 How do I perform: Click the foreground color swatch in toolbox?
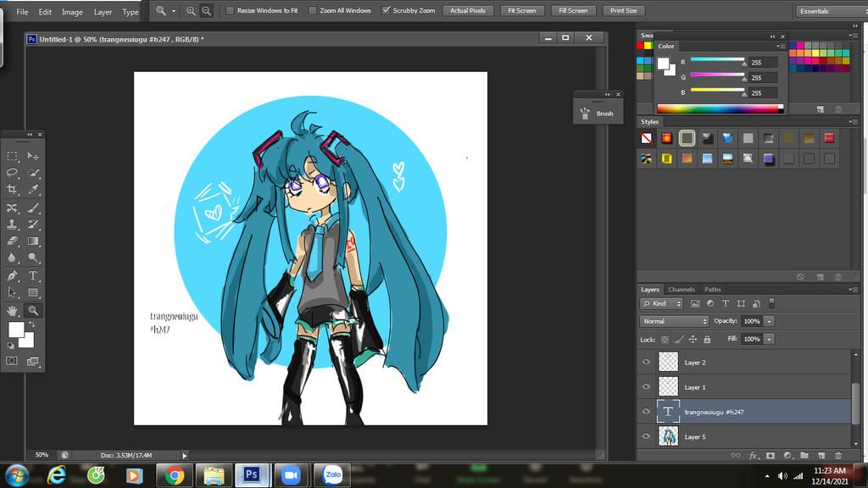16,330
